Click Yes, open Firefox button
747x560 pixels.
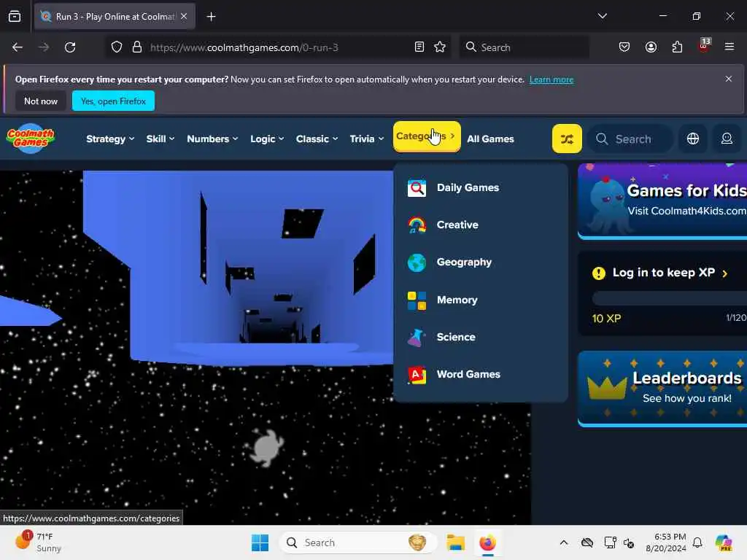[113, 101]
